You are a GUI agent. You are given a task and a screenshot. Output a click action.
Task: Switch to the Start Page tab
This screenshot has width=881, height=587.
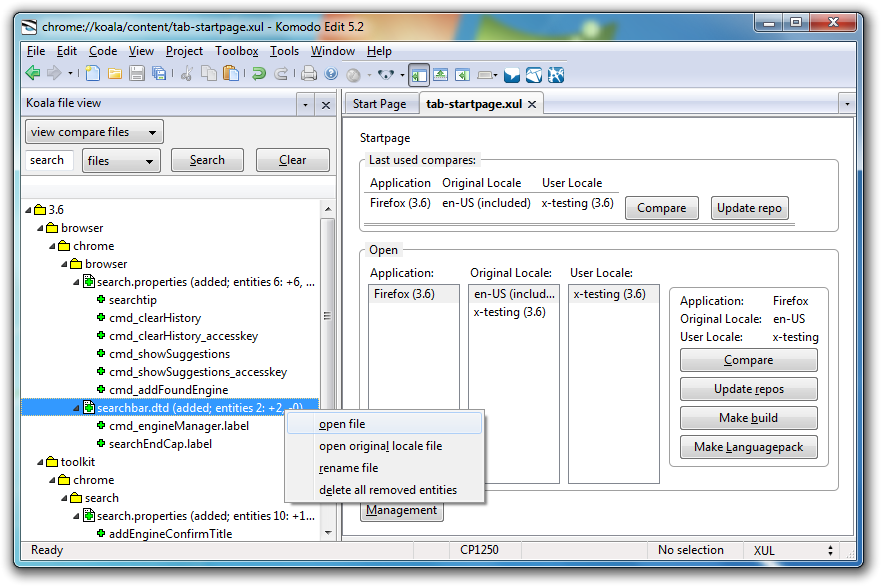(x=380, y=104)
